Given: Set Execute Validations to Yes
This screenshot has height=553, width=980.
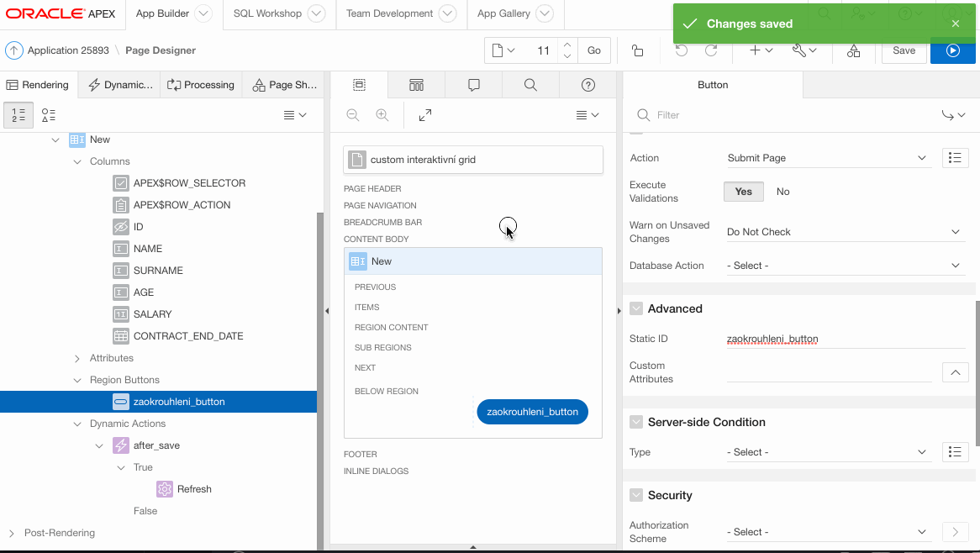Looking at the screenshot, I should [744, 192].
